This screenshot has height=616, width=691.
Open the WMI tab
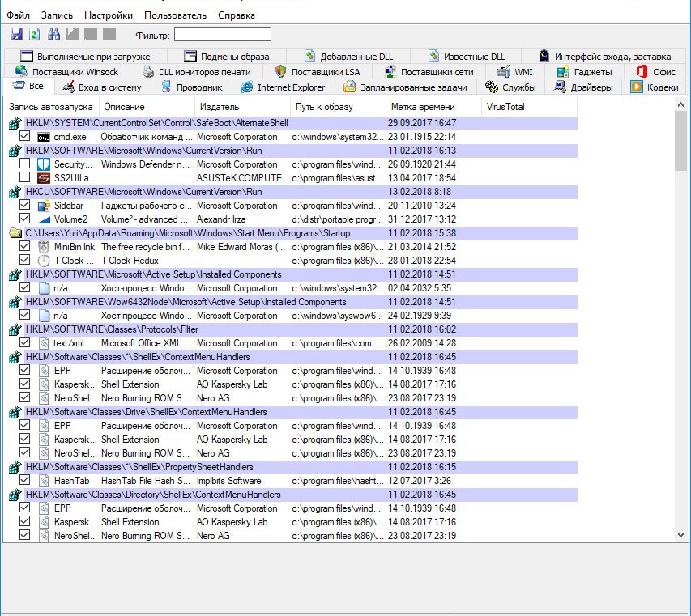[515, 72]
